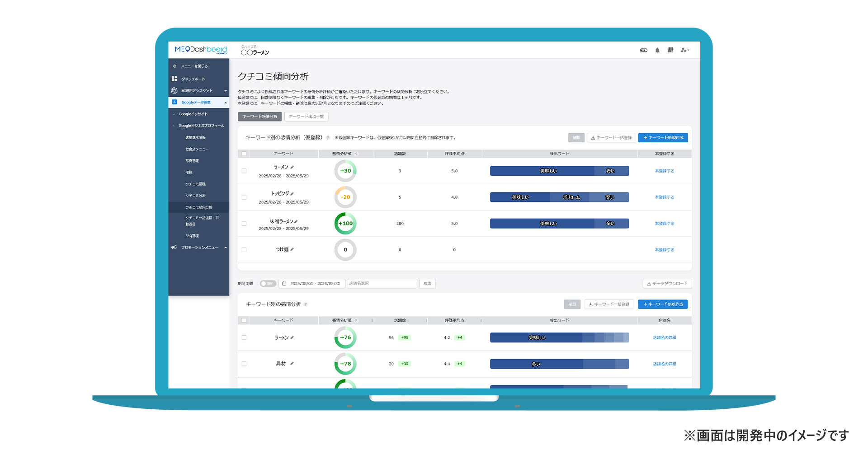Click the help icon beside 感情分析値 in top table
This screenshot has width=868, height=454.
(356, 154)
